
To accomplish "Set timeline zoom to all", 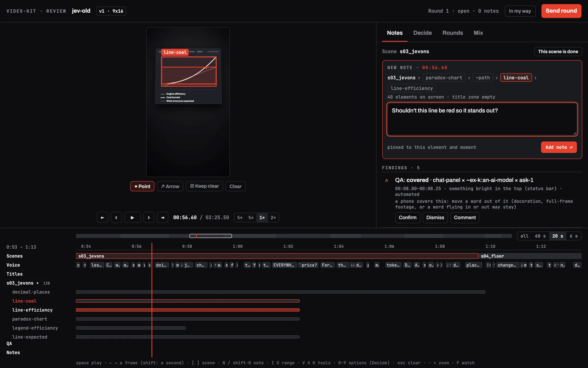I will [524, 236].
